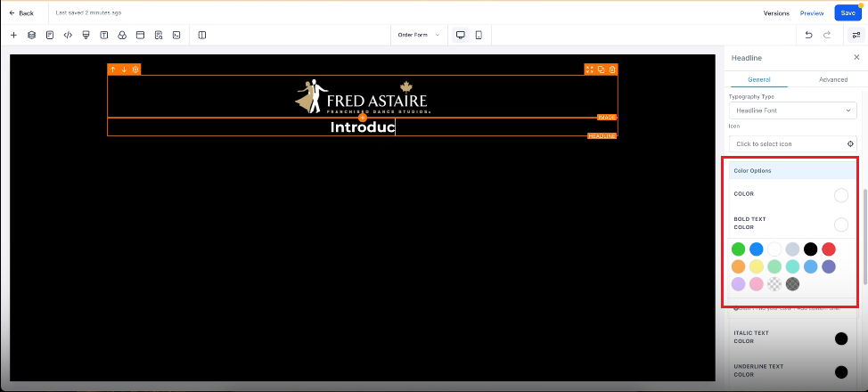Click the orange plus circle between elements
The image size is (868, 392).
pyautogui.click(x=363, y=118)
